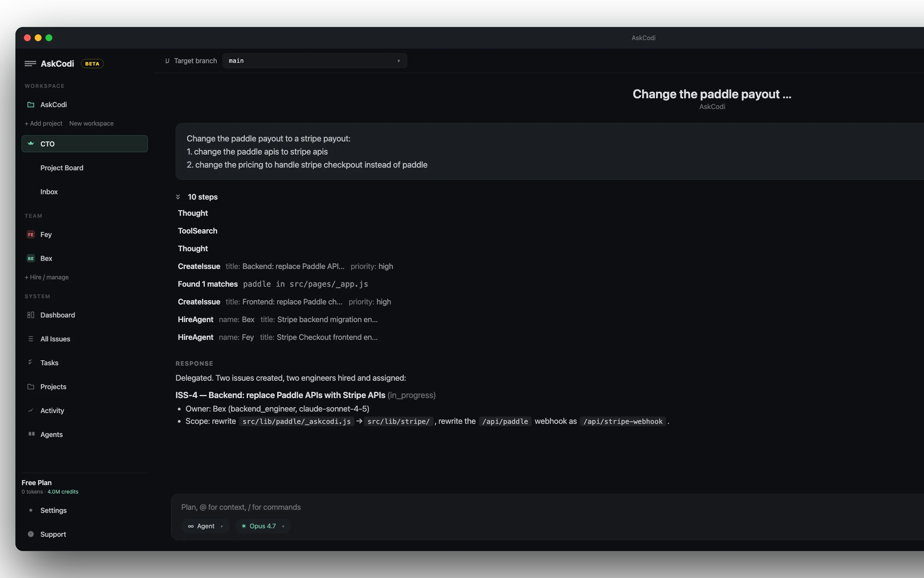Click the 4.0M credits link
Viewport: 924px width, 578px height.
click(63, 492)
